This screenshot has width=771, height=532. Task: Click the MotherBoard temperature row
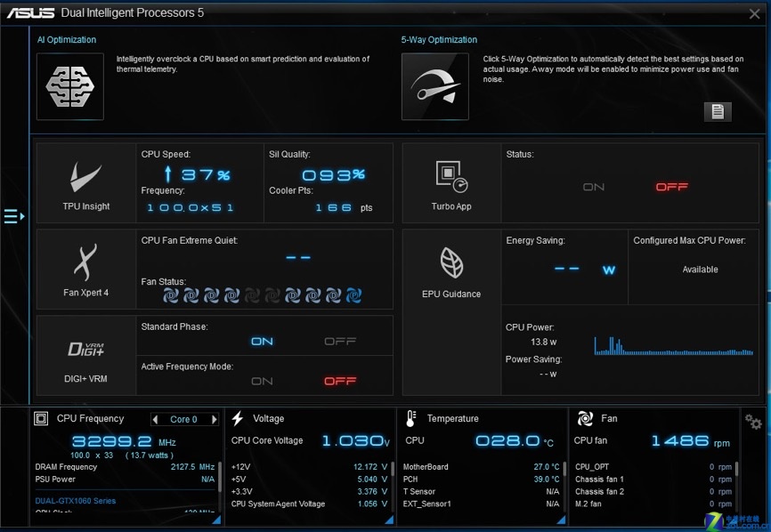[x=482, y=467]
